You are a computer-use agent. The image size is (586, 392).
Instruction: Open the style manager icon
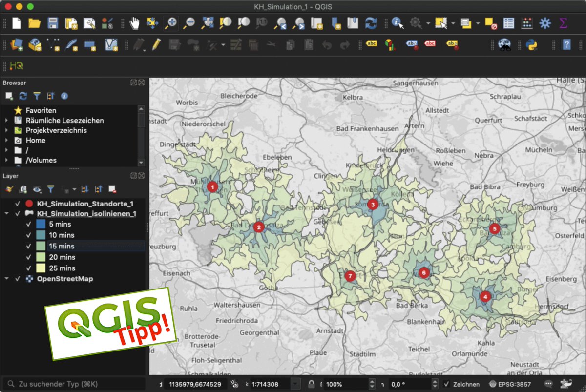(107, 23)
